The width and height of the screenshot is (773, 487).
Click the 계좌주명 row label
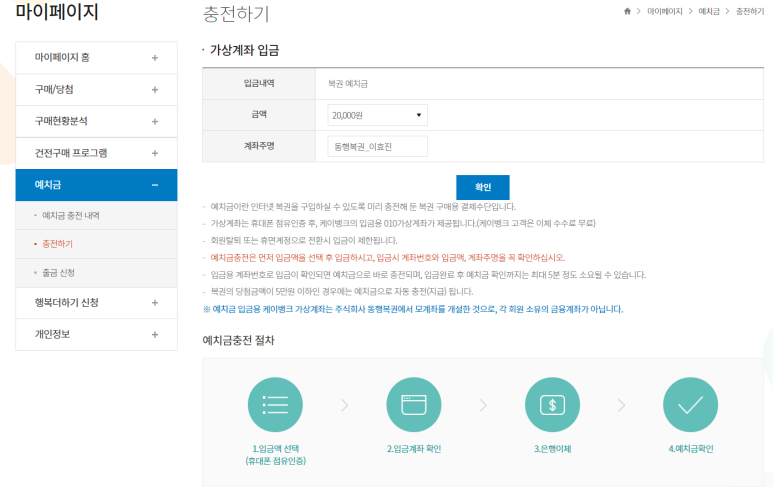point(259,146)
